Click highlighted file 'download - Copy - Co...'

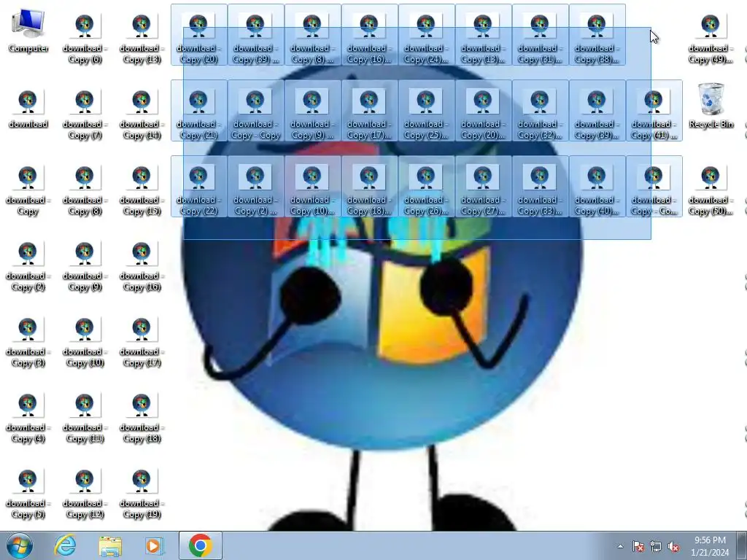(654, 186)
